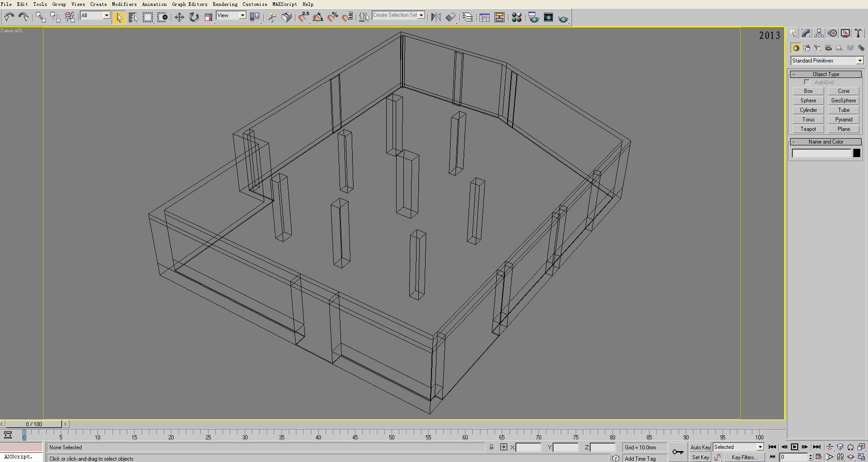Switch to Lights creation category

click(817, 48)
